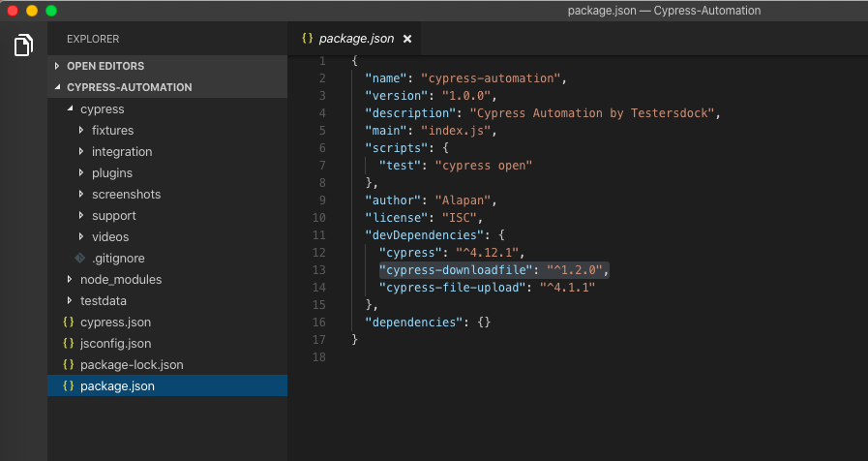Click the "cypress open" script value
This screenshot has width=868, height=461.
tap(484, 165)
